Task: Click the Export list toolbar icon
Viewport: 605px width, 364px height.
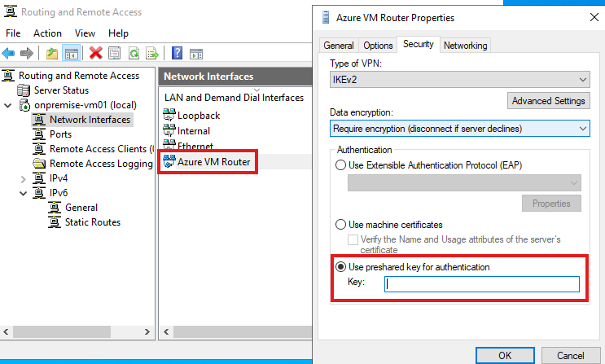Action: pyautogui.click(x=152, y=53)
